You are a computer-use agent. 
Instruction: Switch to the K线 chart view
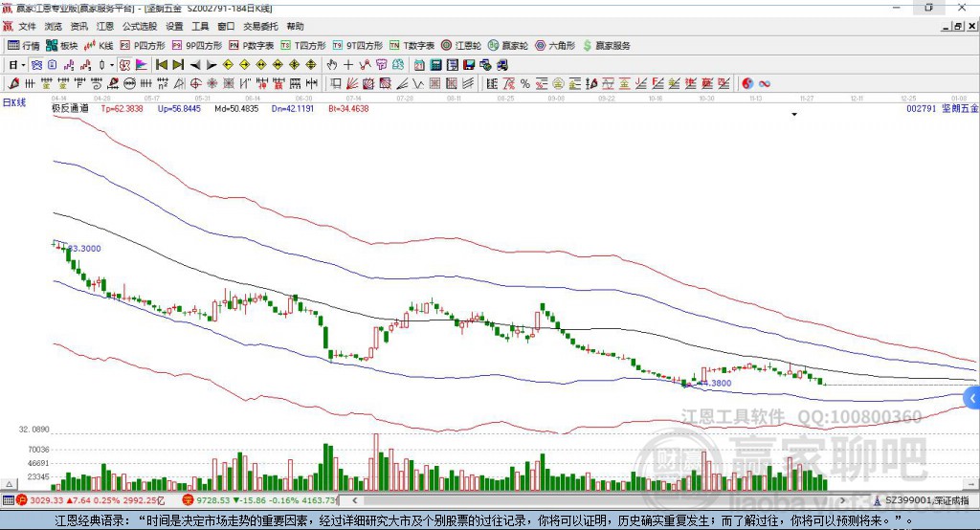(99, 46)
